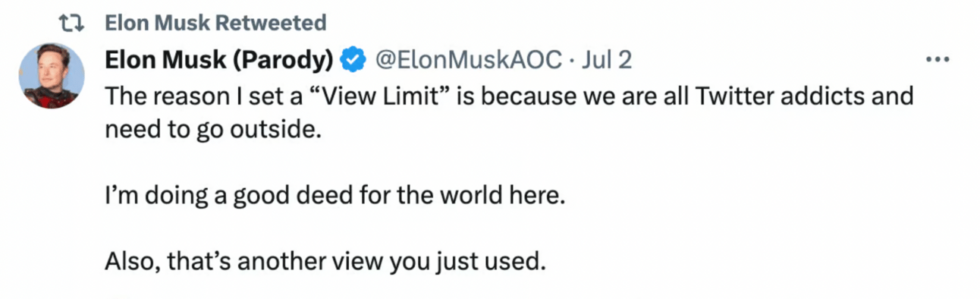Click the Jul 2 timestamp
The width and height of the screenshot is (980, 299).
(606, 59)
